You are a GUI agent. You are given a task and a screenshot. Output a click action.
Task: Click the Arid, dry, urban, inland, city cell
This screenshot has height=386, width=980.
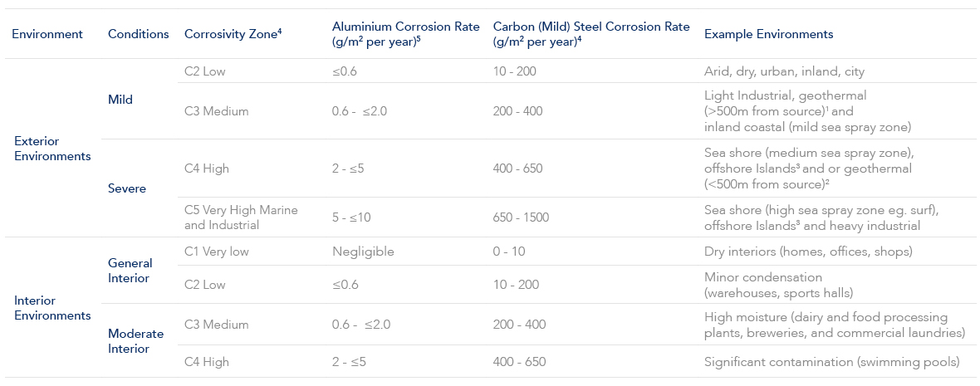click(x=784, y=71)
